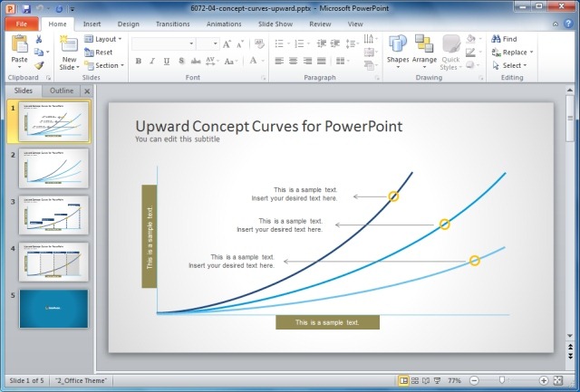Toggle bold formatting
This screenshot has height=392, width=580.
pos(139,61)
